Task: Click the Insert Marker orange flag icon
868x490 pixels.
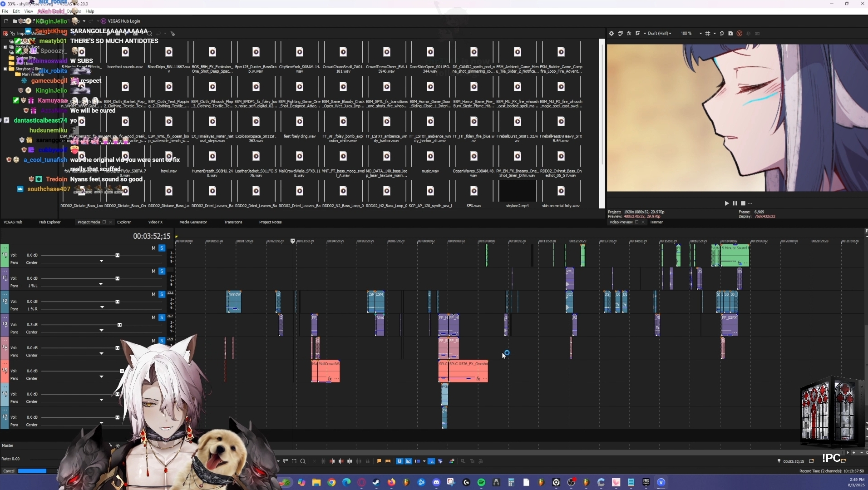Action: (379, 461)
